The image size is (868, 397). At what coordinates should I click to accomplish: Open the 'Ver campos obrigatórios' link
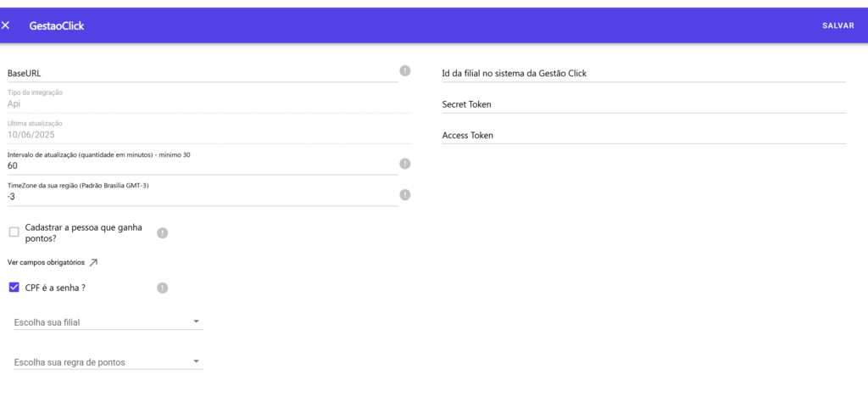(46, 262)
